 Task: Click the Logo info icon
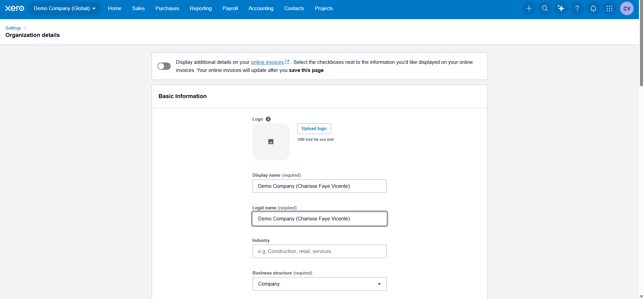click(268, 119)
